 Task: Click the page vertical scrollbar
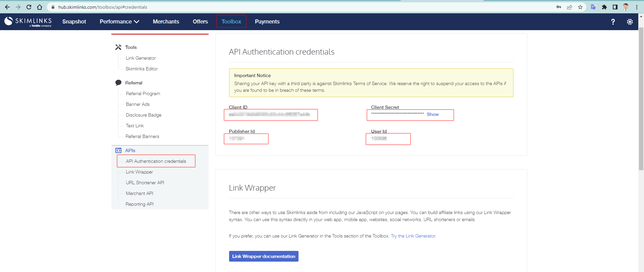641,100
